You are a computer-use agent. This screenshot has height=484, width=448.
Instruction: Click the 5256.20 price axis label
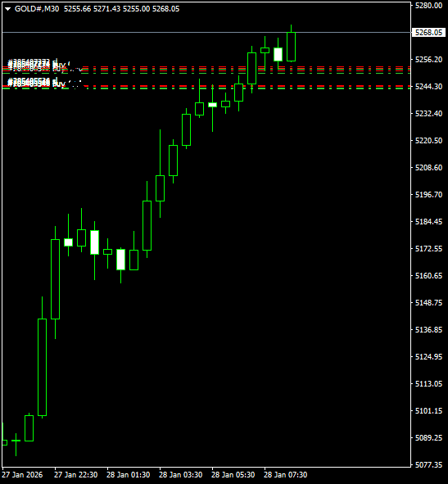(x=428, y=59)
